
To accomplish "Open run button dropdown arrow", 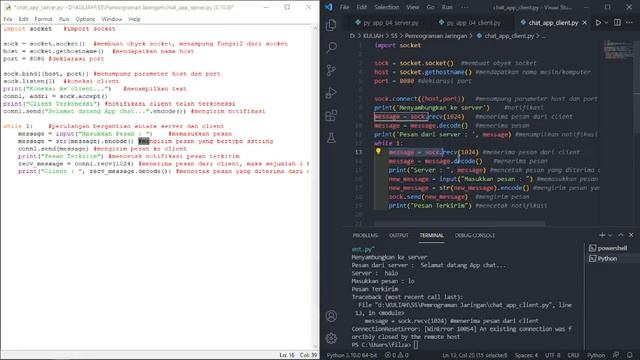I will (x=606, y=23).
